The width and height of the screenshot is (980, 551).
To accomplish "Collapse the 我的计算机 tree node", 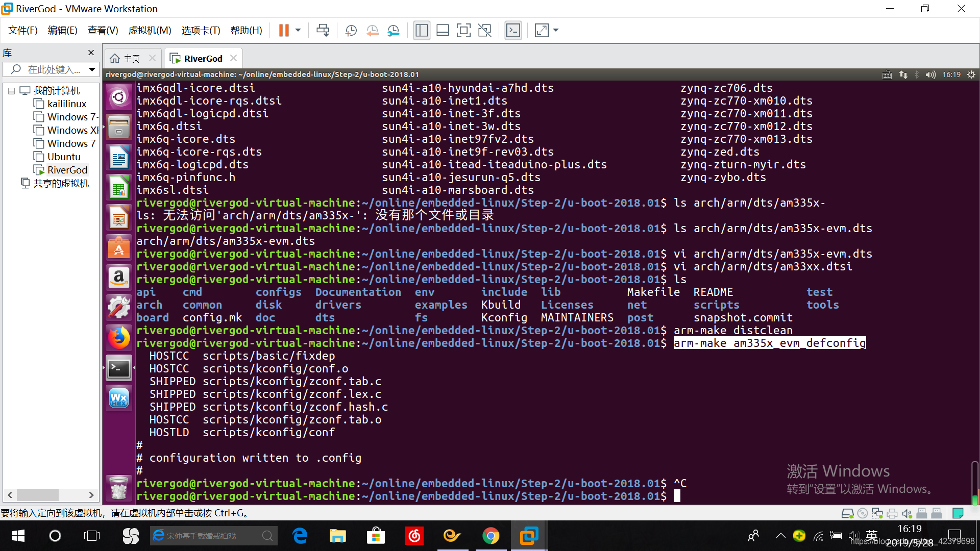I will point(11,91).
